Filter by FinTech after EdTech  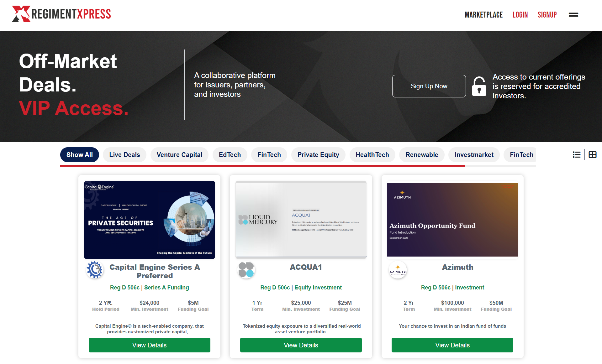pos(269,155)
